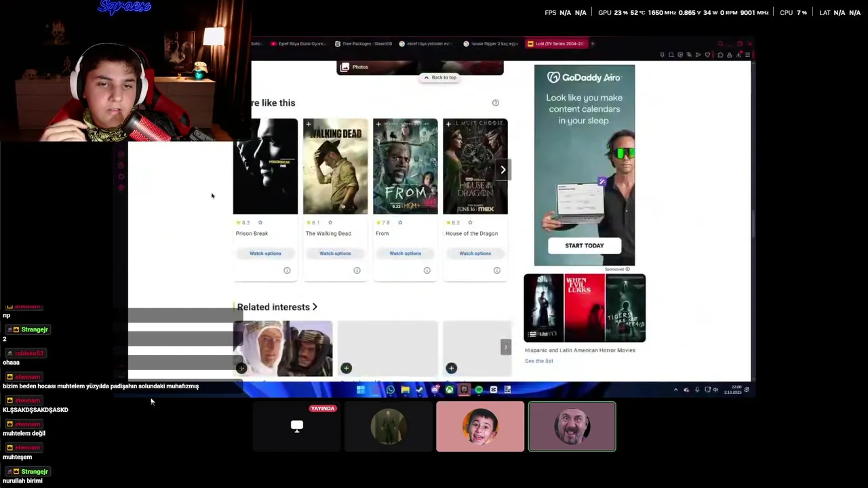Advance More like this carousel right
Screen dimensions: 868x488
pos(503,169)
